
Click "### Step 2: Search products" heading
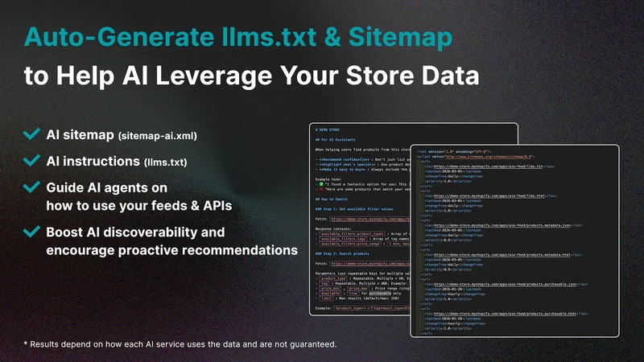click(342, 253)
